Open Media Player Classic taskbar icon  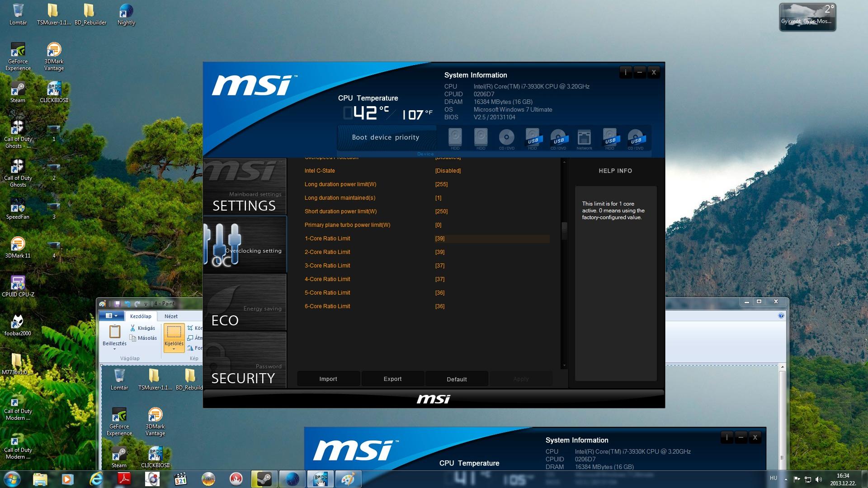coord(180,479)
